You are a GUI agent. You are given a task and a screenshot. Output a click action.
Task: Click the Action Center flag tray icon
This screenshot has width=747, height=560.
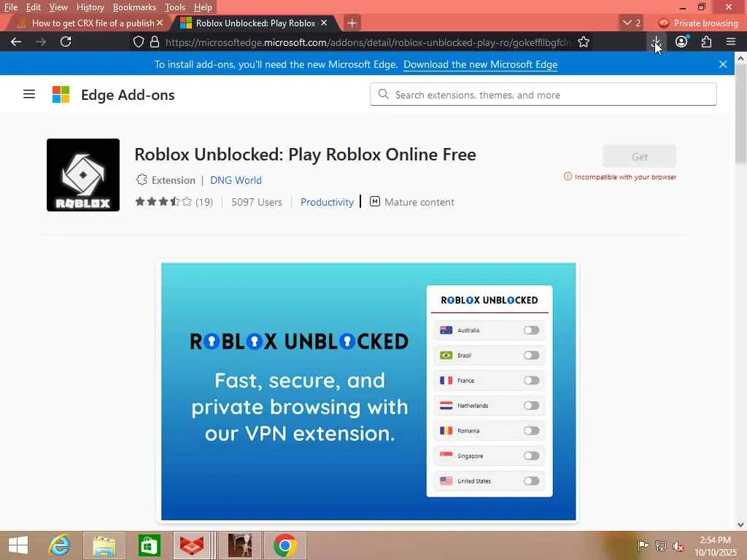(643, 545)
